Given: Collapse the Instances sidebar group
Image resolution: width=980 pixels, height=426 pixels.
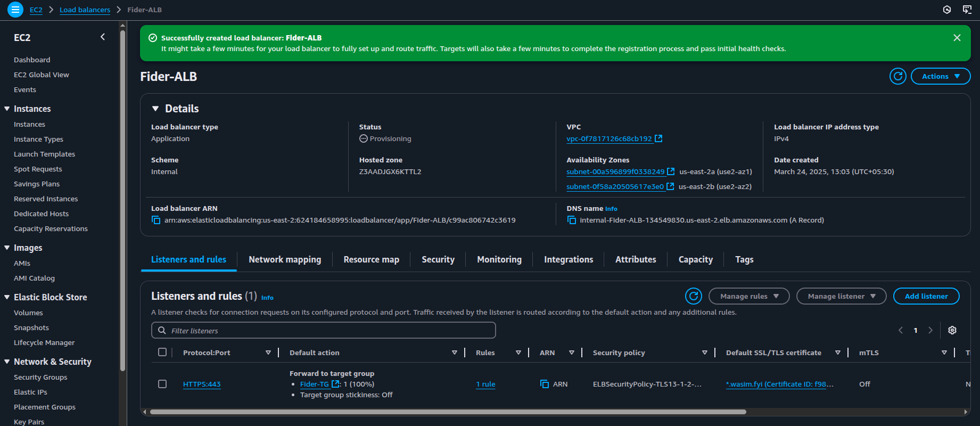Looking at the screenshot, I should [7, 109].
